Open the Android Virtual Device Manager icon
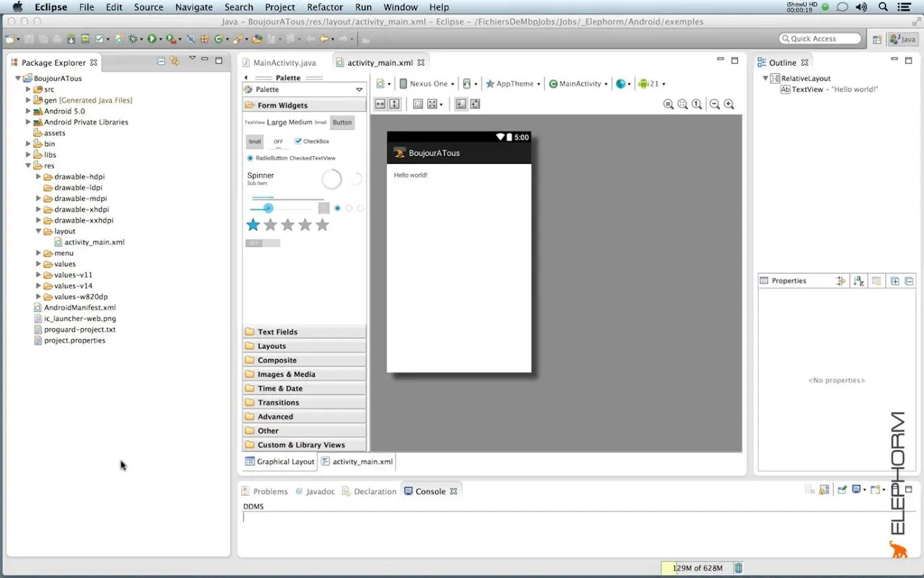924x578 pixels. 85,38
